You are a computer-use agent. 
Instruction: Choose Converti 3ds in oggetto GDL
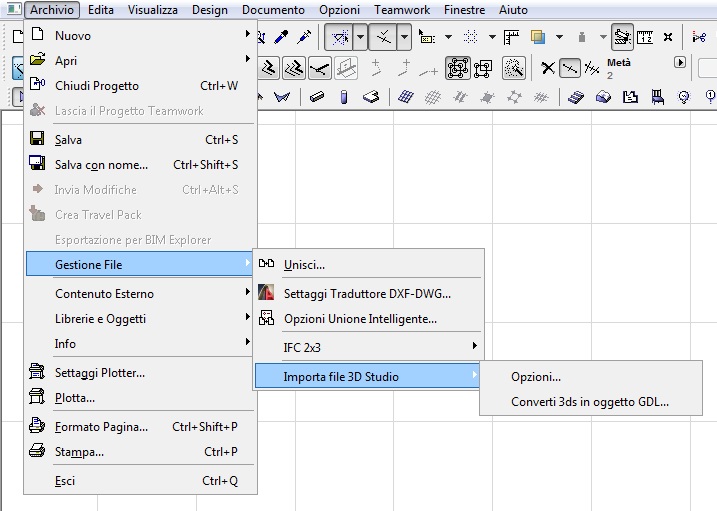(x=590, y=402)
